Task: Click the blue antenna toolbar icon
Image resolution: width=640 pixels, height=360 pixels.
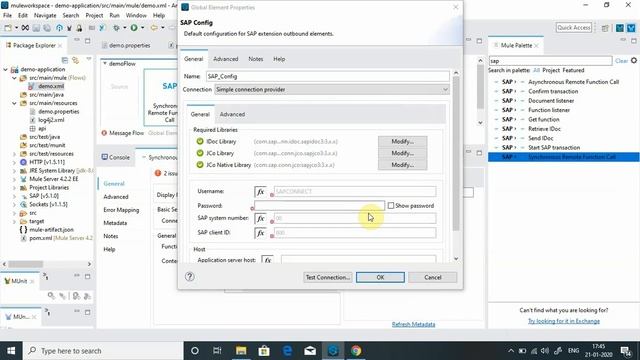Action: point(60,28)
